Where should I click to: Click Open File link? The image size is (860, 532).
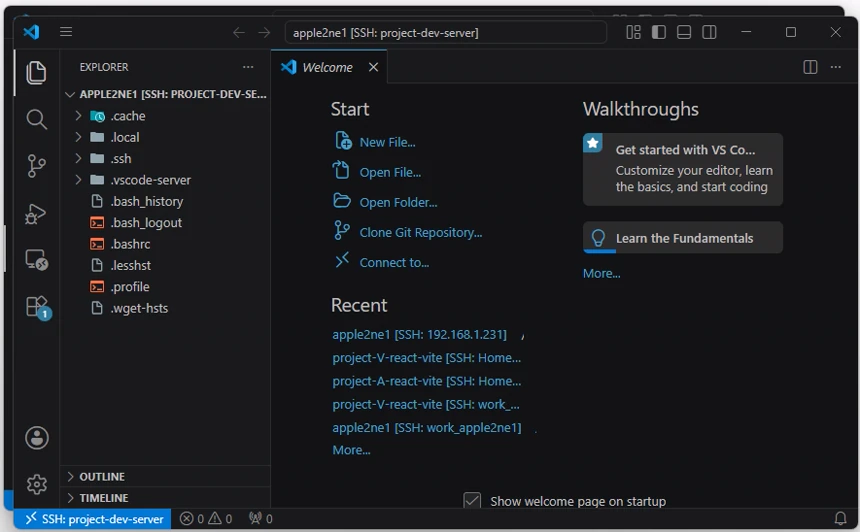pyautogui.click(x=390, y=172)
